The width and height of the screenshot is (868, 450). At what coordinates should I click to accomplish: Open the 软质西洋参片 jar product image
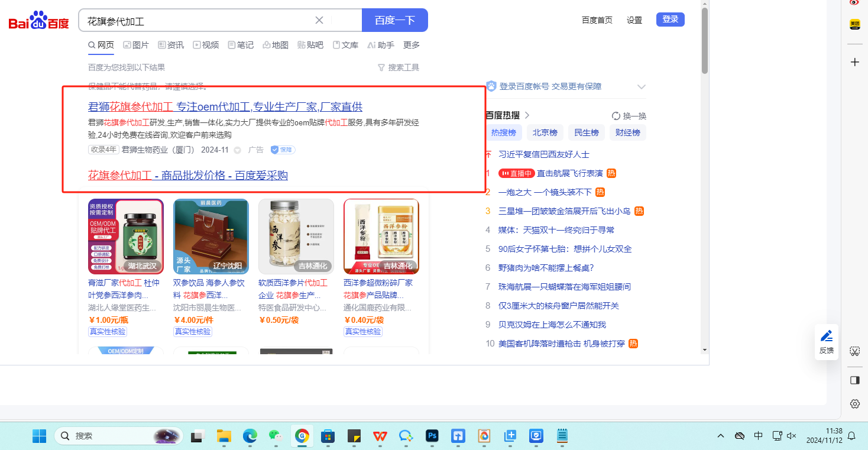point(296,237)
